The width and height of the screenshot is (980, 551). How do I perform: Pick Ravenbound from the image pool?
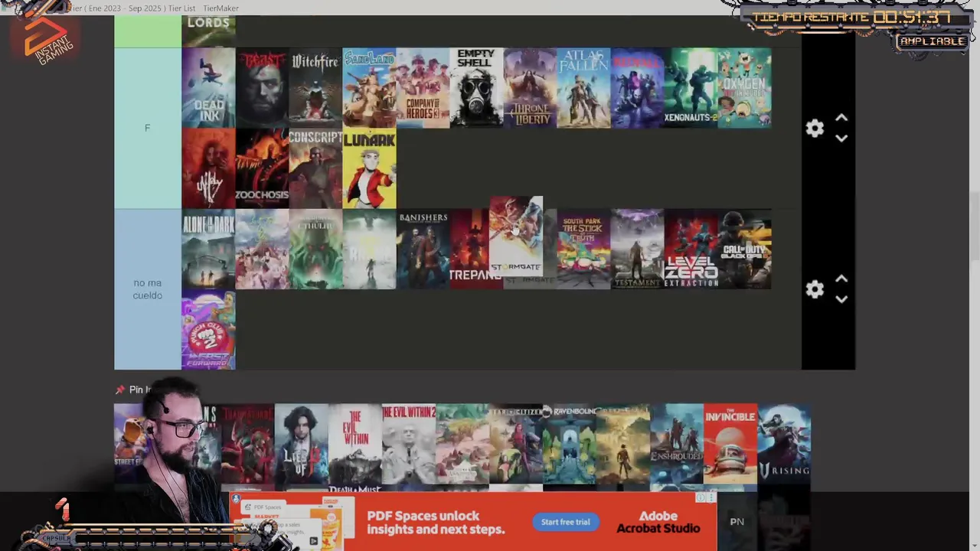pos(570,444)
